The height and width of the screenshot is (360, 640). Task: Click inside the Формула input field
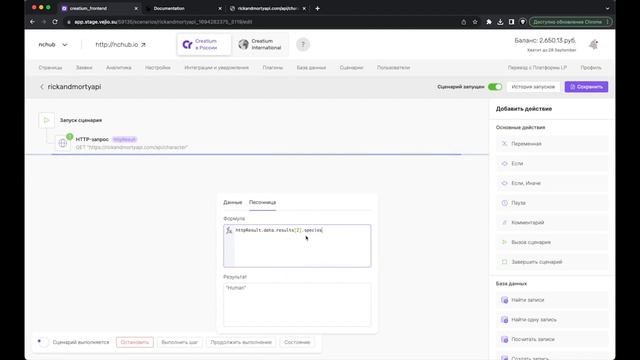pyautogui.click(x=297, y=246)
